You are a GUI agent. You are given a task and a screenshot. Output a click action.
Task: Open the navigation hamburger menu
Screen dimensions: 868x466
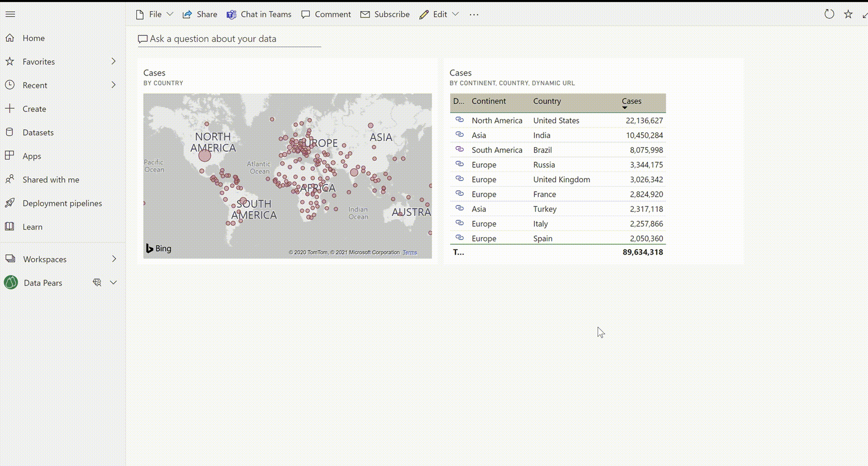[x=10, y=14]
